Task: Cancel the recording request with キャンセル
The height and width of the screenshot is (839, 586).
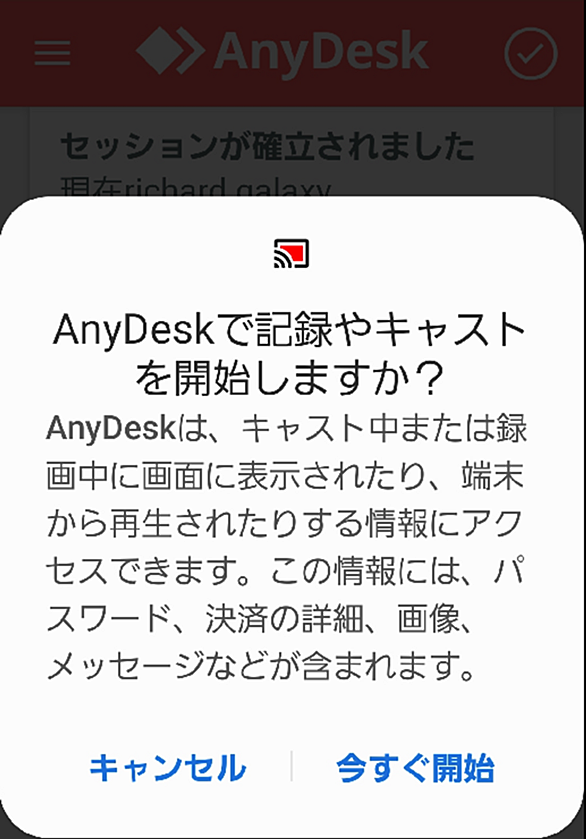Action: tap(168, 767)
